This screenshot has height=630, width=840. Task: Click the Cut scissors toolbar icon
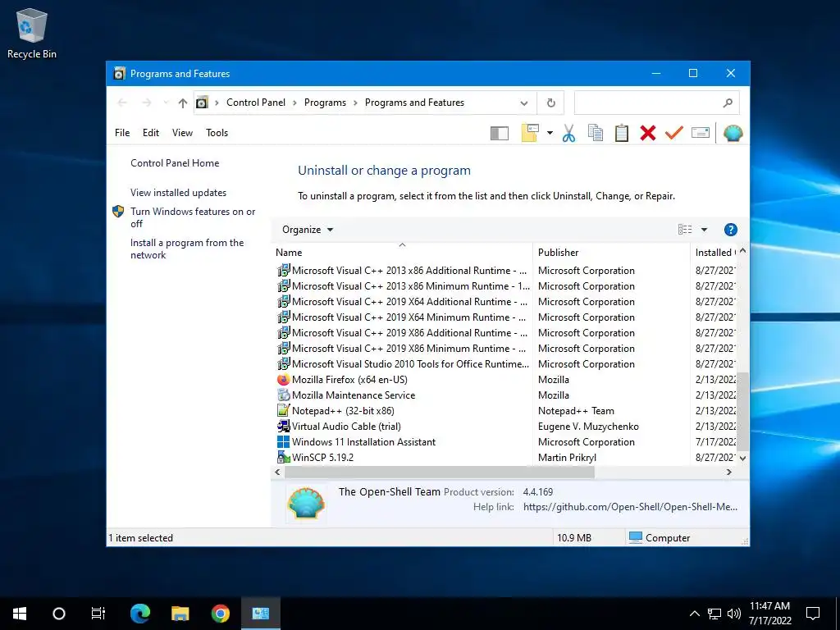[568, 133]
